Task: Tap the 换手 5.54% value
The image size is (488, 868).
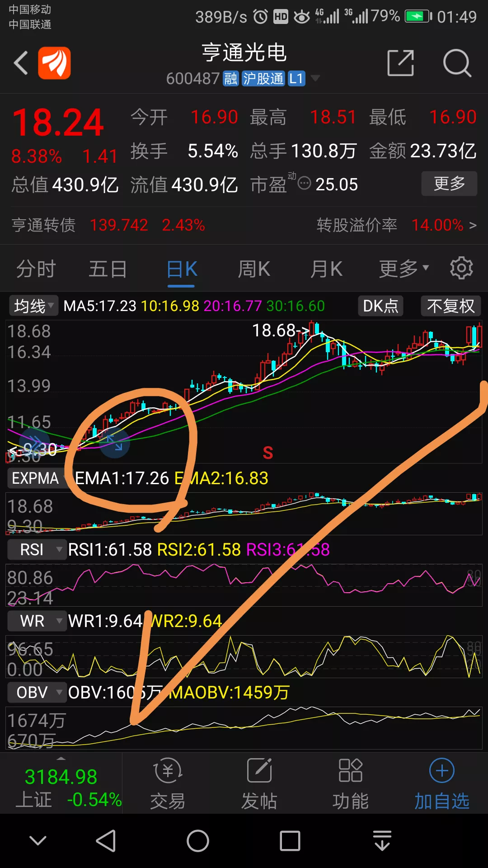Action: [x=212, y=151]
